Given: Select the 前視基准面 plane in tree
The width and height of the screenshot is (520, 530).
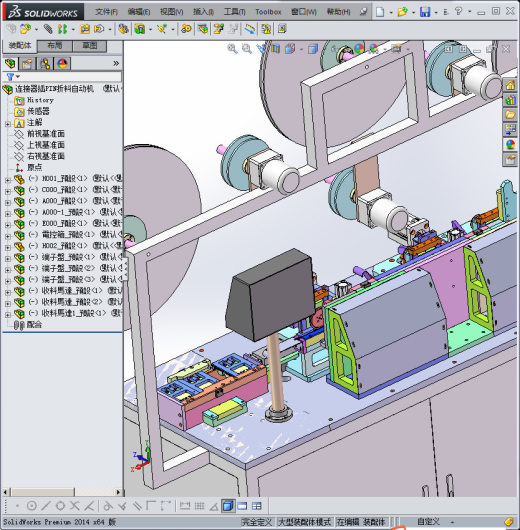Looking at the screenshot, I should [x=46, y=134].
